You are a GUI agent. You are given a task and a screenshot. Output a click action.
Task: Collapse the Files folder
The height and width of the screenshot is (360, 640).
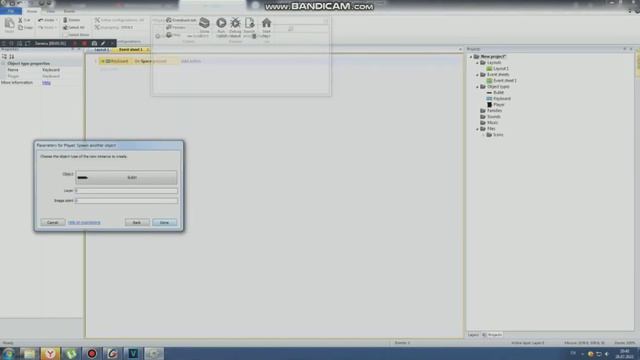pos(477,129)
